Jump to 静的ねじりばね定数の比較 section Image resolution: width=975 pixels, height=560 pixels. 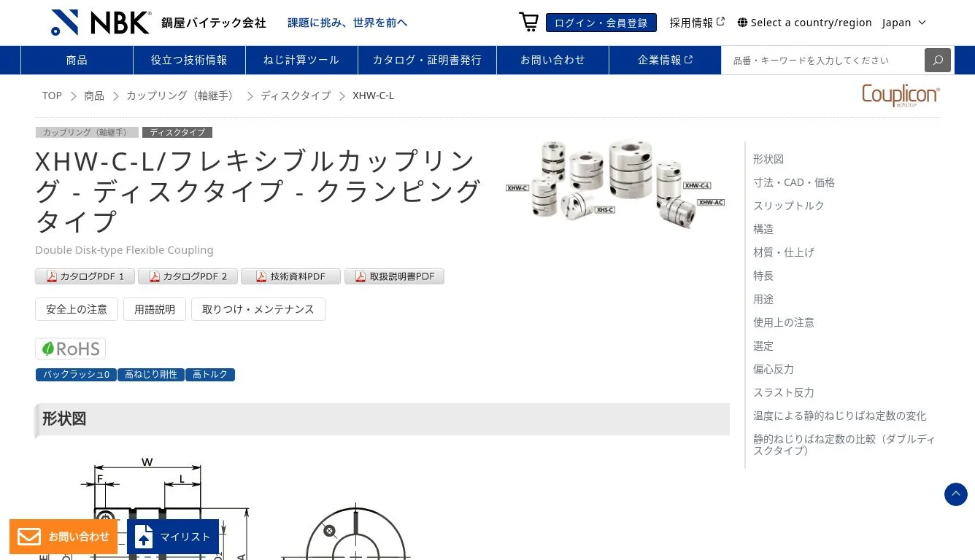coord(844,445)
